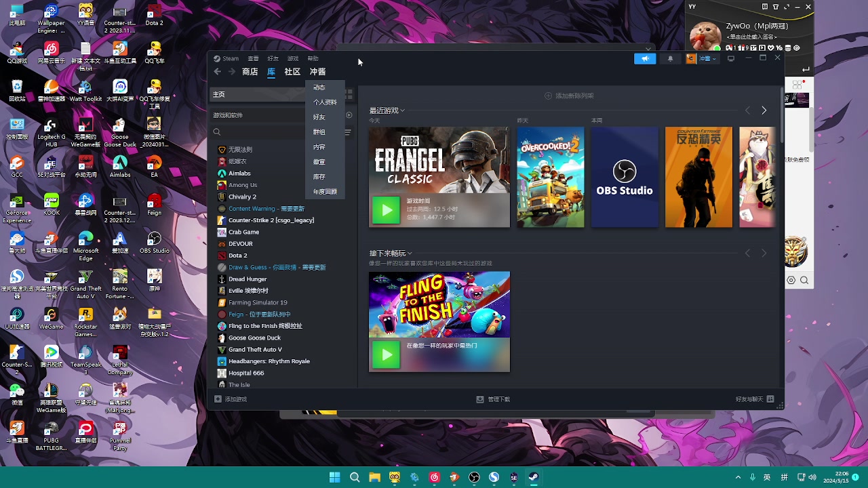Click the library filter lines icon
This screenshot has height=488, width=868.
(x=348, y=132)
